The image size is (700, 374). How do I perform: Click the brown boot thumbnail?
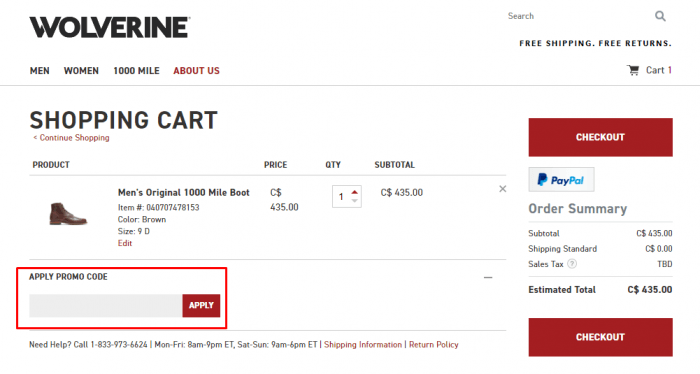68,213
